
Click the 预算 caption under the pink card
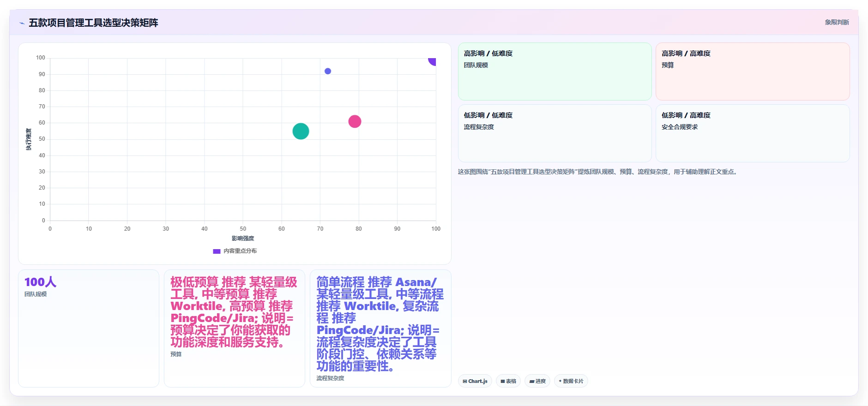click(176, 354)
